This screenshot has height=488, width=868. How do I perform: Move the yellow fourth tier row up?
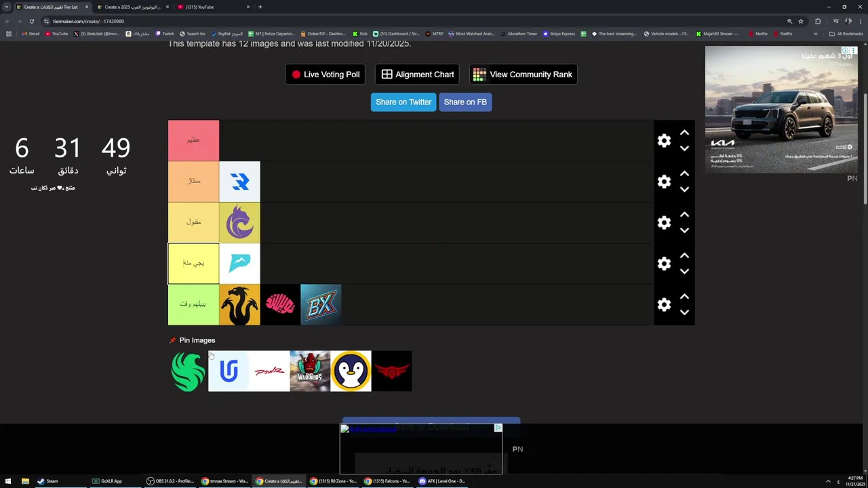[684, 256]
